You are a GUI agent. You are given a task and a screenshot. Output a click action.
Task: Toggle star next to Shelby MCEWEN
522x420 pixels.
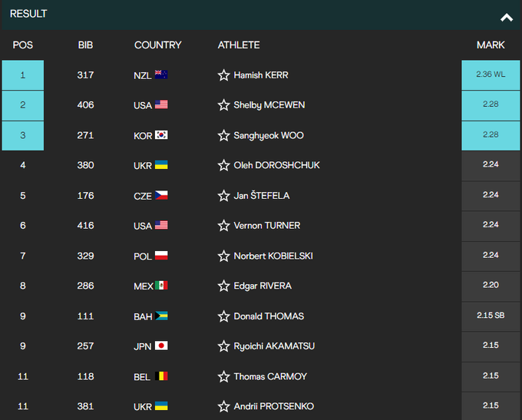click(224, 105)
